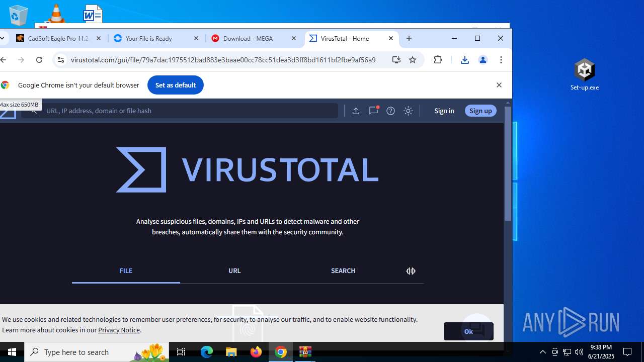Open WinRAR from taskbar
Viewport: 644px width, 362px height.
305,352
